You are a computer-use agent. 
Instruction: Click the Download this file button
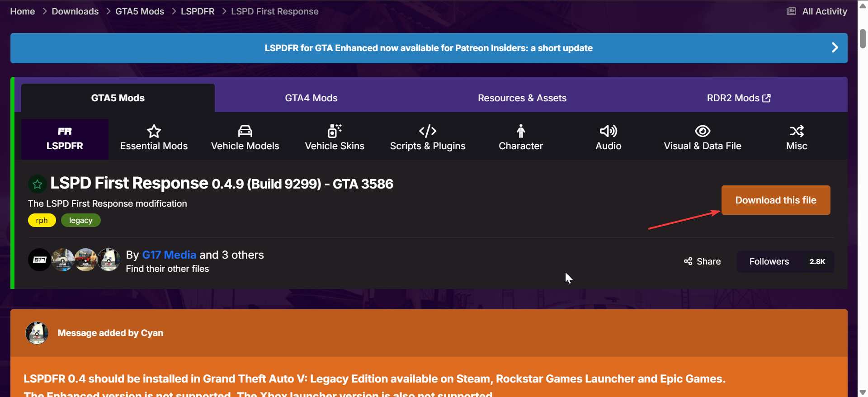click(x=776, y=200)
